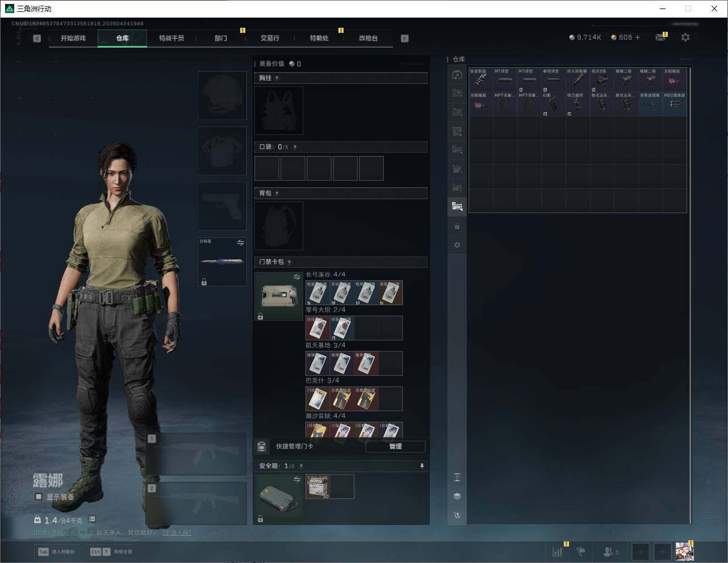The image size is (728, 563).
Task: Select the M7消音 item in first column pair
Action: pos(505,80)
